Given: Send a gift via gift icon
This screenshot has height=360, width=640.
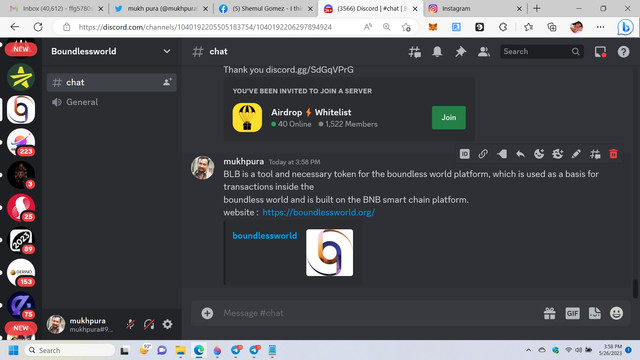Looking at the screenshot, I should [x=549, y=313].
